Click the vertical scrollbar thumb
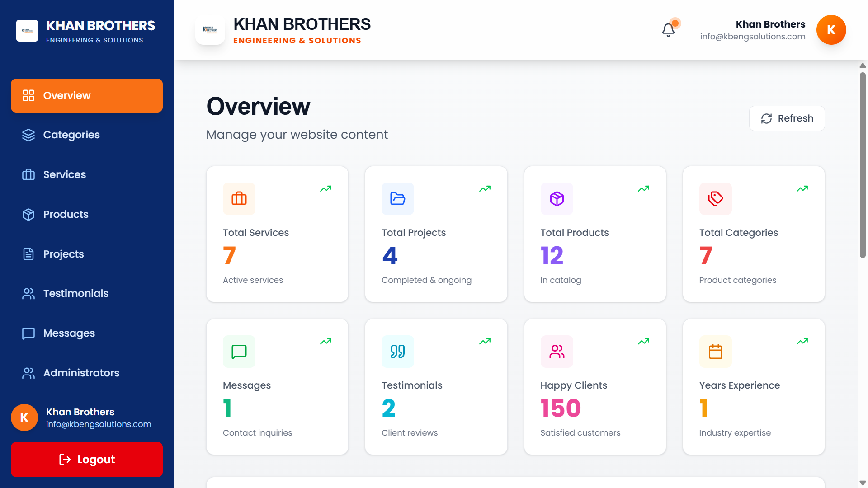The image size is (868, 488). coord(863,165)
